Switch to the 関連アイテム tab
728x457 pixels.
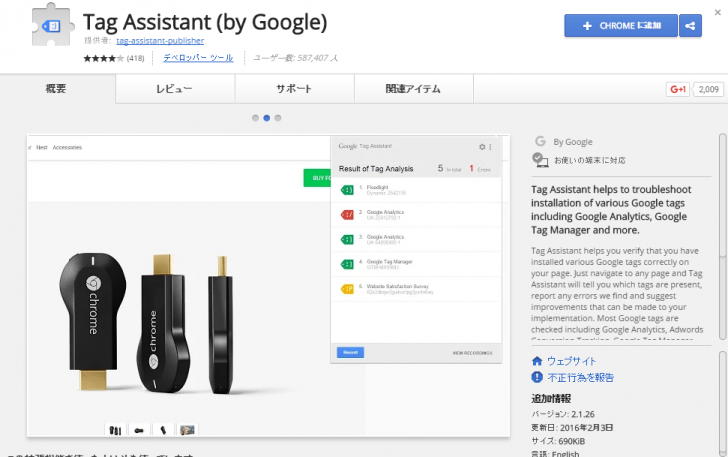(x=413, y=89)
